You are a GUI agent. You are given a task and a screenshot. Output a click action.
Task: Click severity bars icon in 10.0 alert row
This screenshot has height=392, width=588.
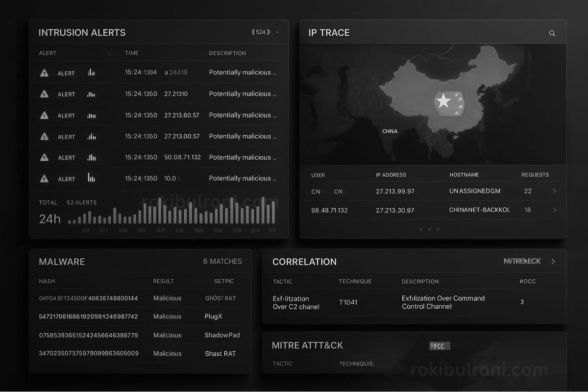pyautogui.click(x=91, y=177)
